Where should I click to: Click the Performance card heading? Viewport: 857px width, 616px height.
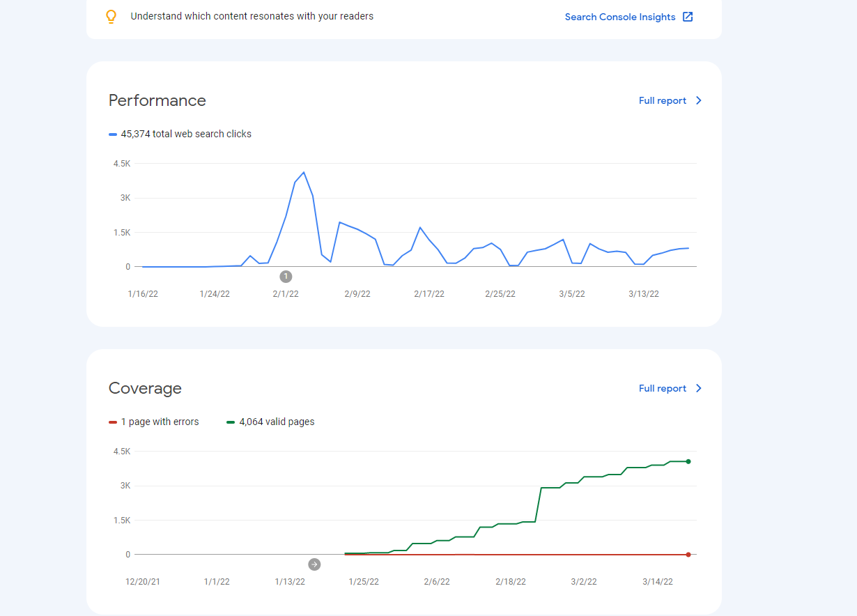coord(157,100)
